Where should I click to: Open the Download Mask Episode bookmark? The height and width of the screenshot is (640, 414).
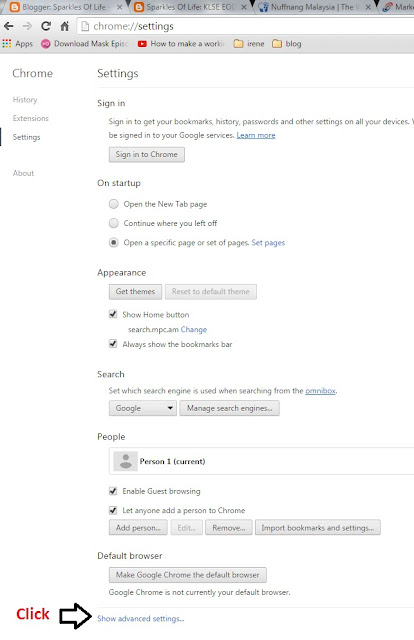85,44
